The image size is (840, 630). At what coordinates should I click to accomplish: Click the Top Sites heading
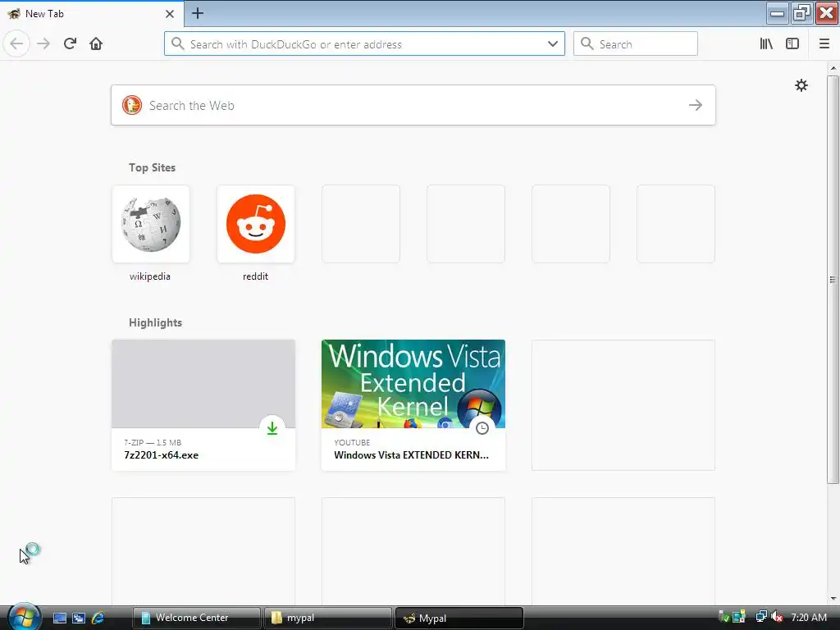152,167
